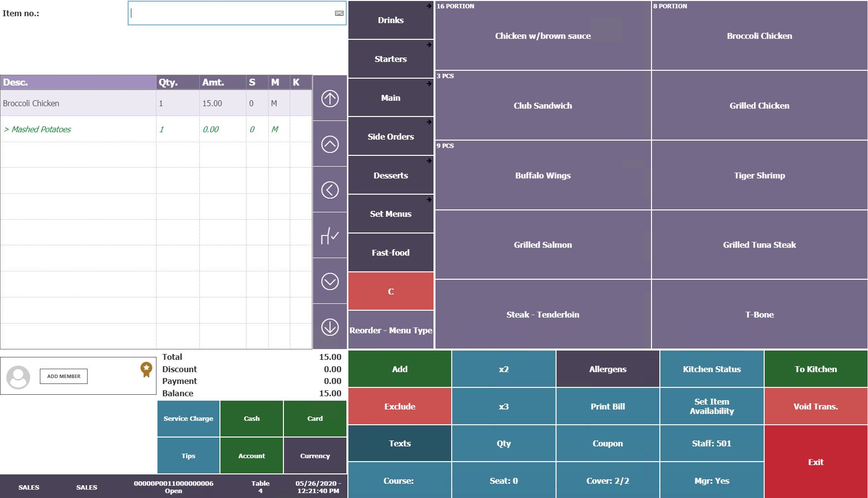
Task: Click the ADD MEMBER button
Action: pos(63,377)
